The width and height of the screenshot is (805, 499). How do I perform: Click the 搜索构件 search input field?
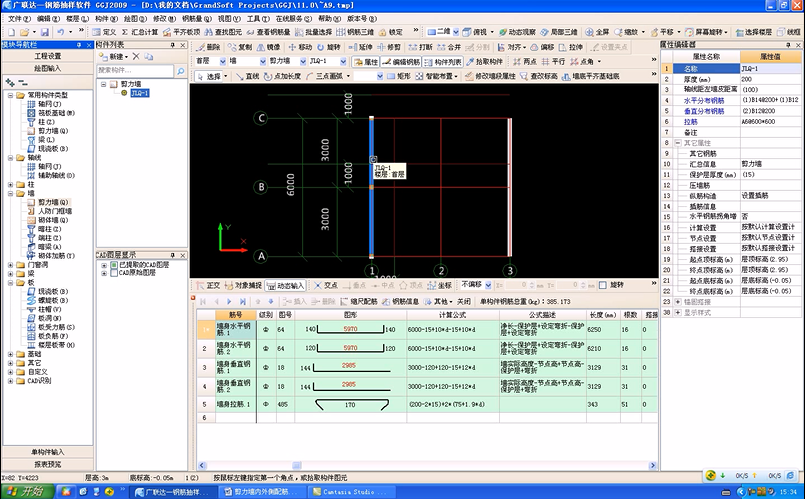point(136,70)
